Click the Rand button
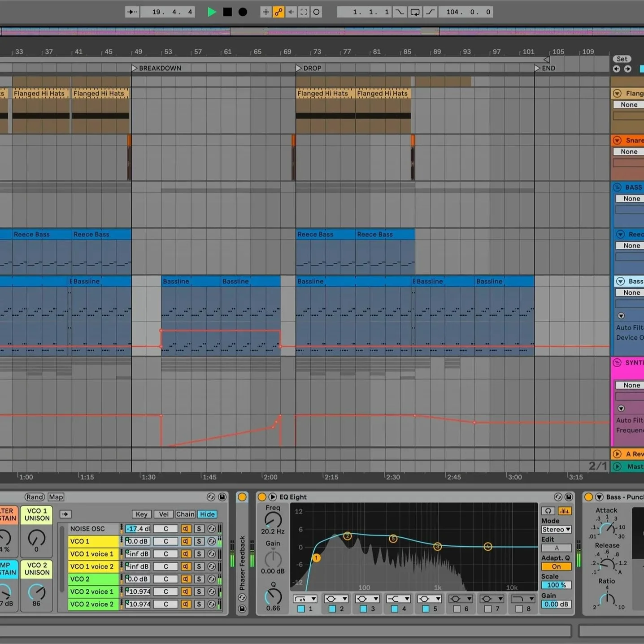 pos(35,497)
